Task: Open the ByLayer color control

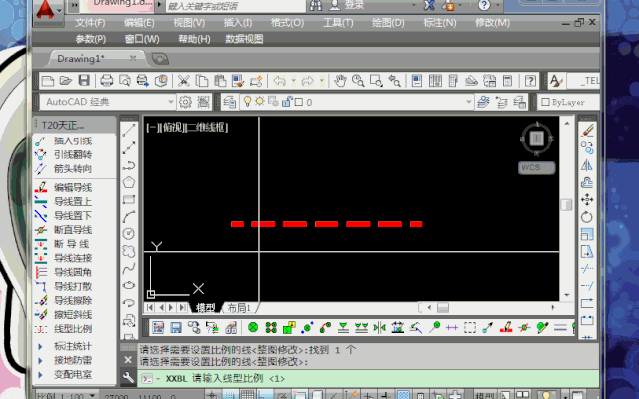Action: [568, 102]
